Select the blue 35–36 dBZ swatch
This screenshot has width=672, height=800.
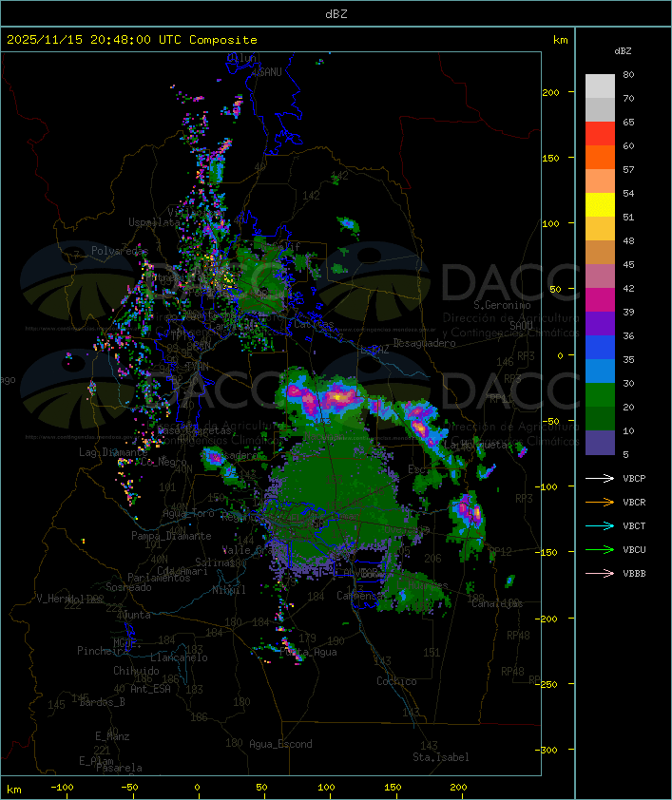[x=600, y=347]
